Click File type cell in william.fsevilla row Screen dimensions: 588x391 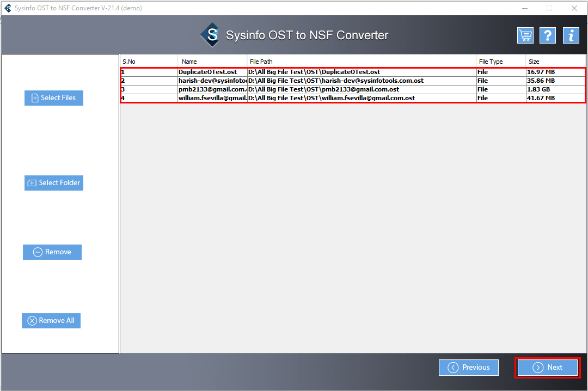tap(501, 98)
